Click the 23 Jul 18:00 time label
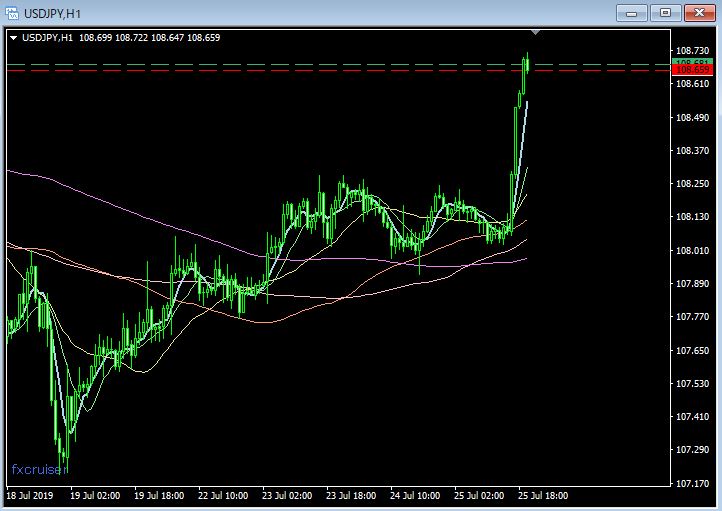Image resolution: width=722 pixels, height=511 pixels. coord(351,496)
